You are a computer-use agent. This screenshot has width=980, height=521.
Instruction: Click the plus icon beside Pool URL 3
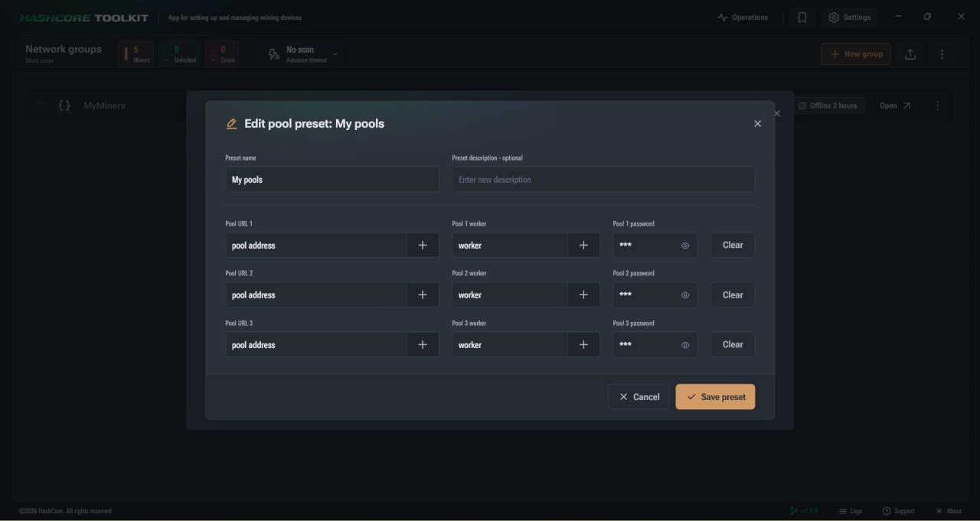[423, 345]
